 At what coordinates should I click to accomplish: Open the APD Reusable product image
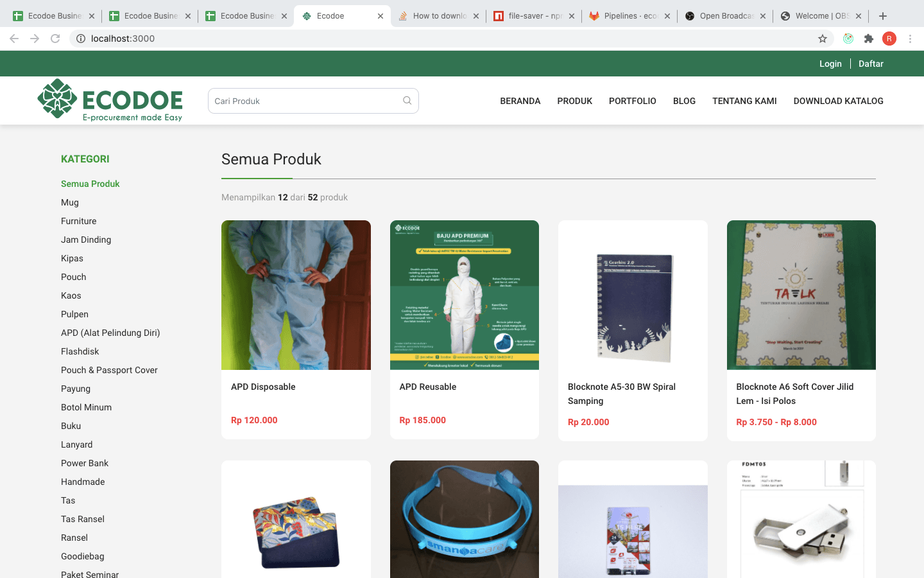click(465, 295)
